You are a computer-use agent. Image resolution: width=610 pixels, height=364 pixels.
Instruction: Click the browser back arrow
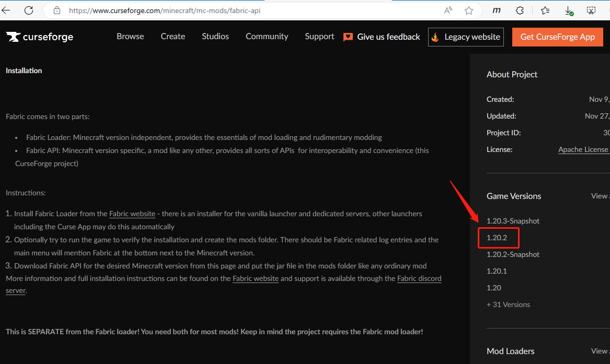coord(6,10)
